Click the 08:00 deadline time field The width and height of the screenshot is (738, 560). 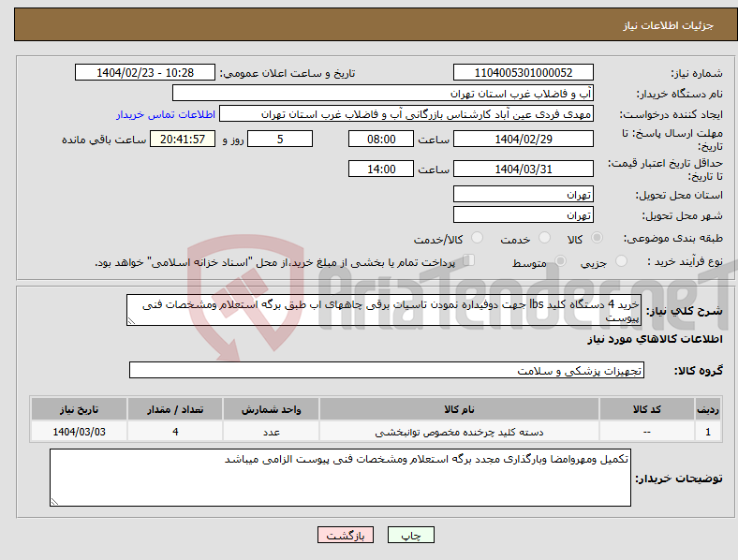pyautogui.click(x=381, y=139)
